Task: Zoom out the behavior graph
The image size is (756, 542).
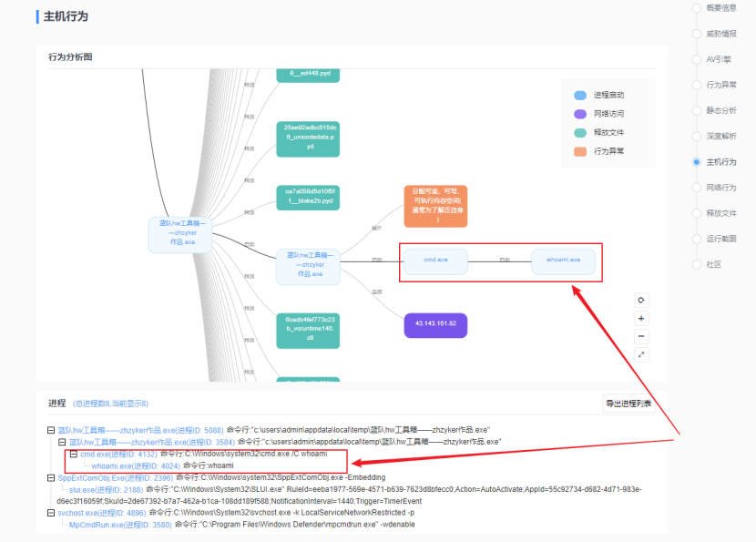Action: [642, 336]
